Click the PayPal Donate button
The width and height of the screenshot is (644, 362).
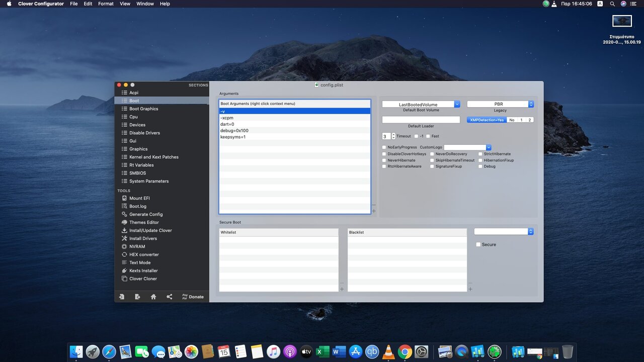coord(193,297)
